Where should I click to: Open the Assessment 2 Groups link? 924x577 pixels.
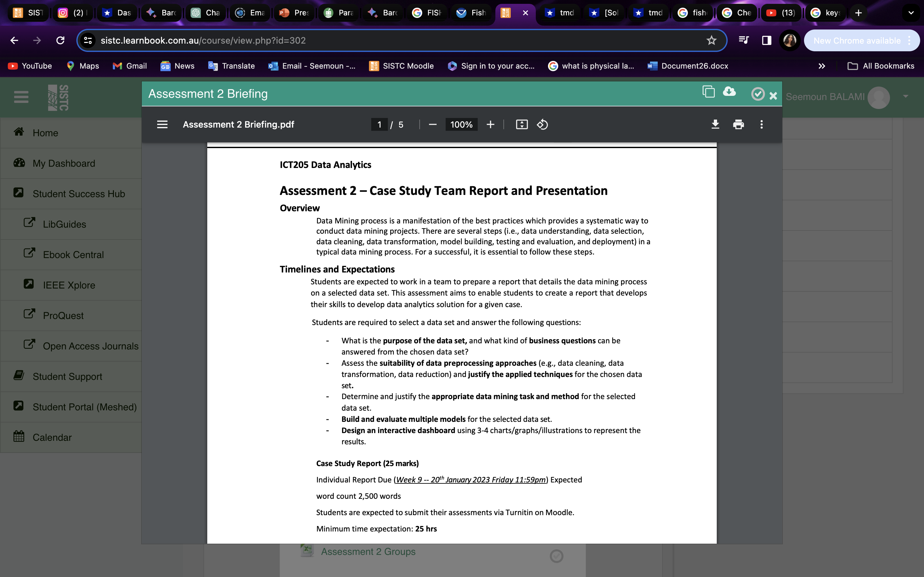(x=368, y=551)
